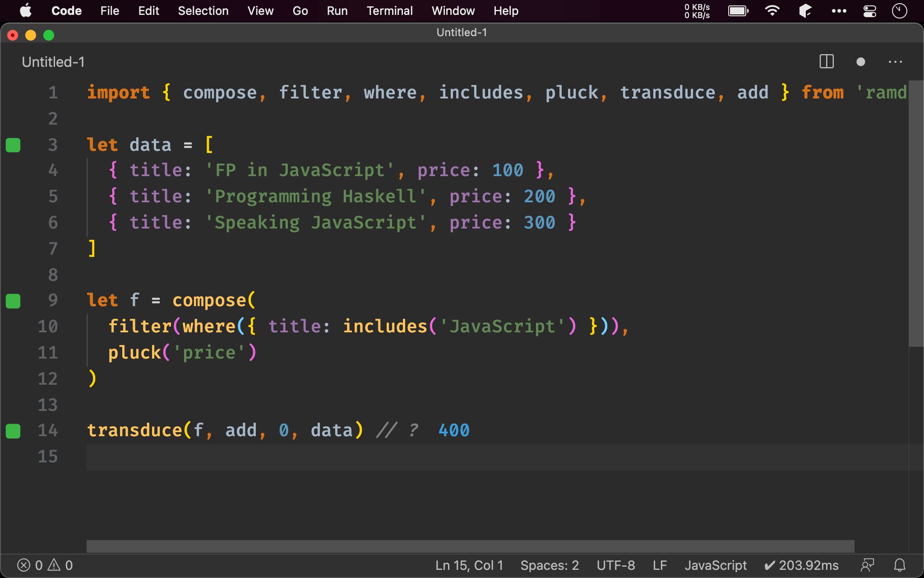
Task: Click the clock icon in the menu bar
Action: coord(899,11)
